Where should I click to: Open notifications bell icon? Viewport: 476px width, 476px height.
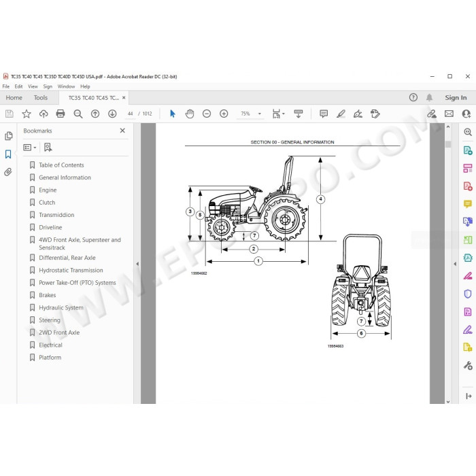tap(429, 97)
